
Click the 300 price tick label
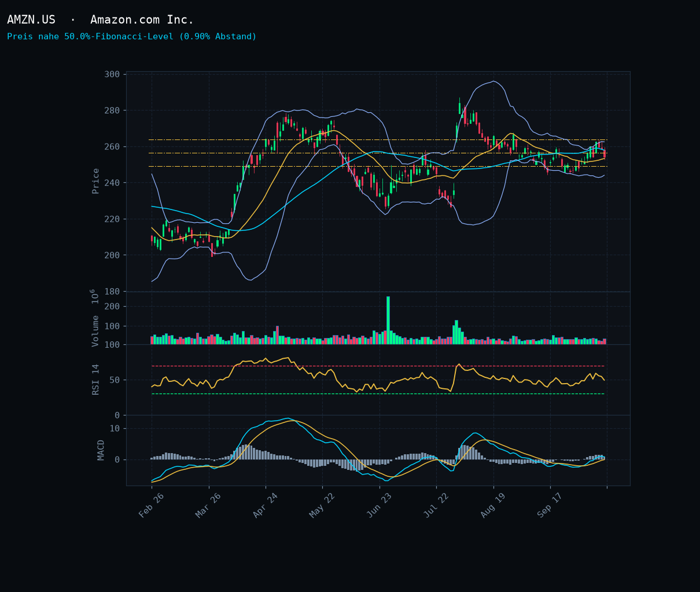pyautogui.click(x=112, y=74)
